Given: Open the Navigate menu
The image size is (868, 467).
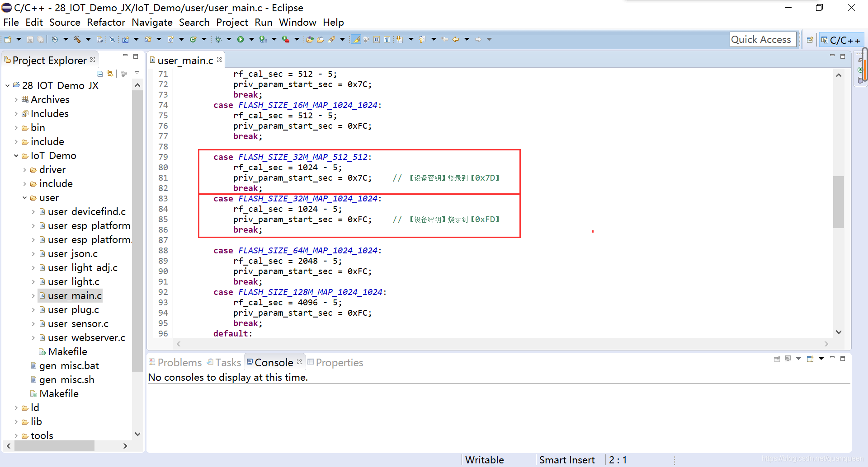Looking at the screenshot, I should tap(152, 22).
